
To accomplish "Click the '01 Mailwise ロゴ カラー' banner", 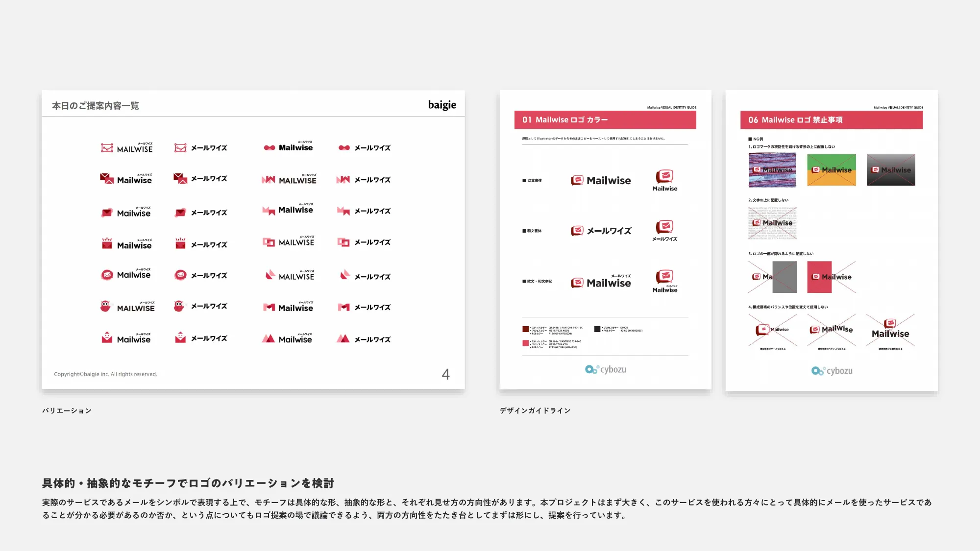I will pyautogui.click(x=605, y=120).
